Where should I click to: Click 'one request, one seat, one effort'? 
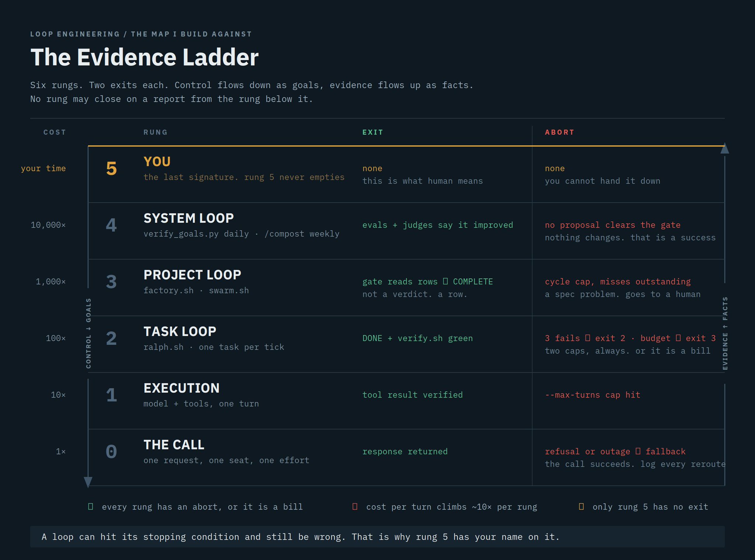point(226,460)
